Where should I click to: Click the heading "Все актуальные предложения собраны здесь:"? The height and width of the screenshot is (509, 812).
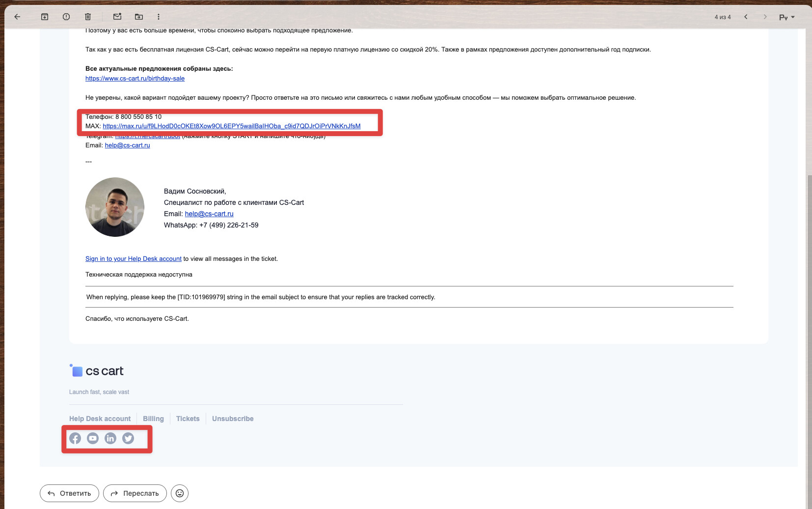(159, 69)
